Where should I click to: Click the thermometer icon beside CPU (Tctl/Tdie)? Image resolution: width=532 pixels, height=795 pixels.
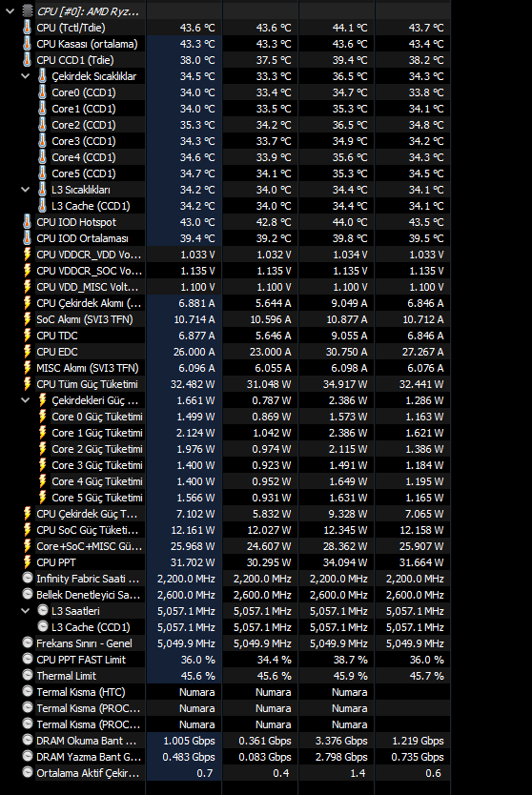coord(27,28)
